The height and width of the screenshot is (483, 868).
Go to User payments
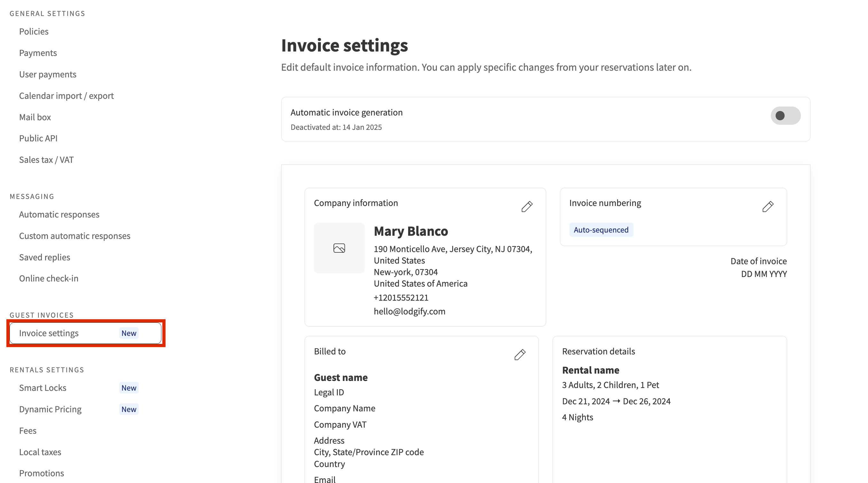click(48, 74)
